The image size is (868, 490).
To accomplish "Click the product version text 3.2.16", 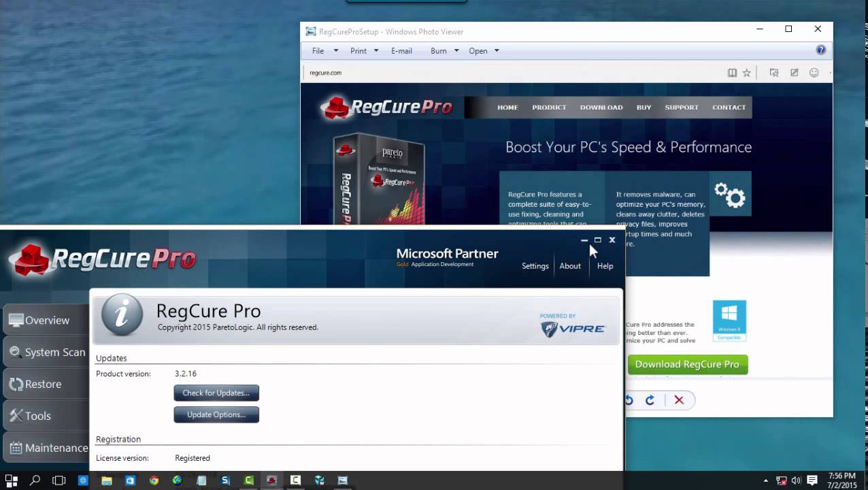I will 186,374.
